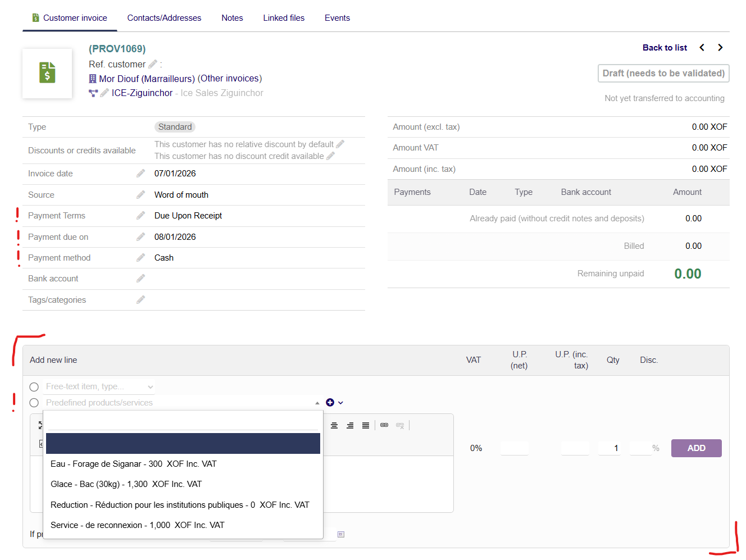The image size is (746, 560).
Task: Click the justify text icon in editor toolbar
Action: (x=366, y=425)
